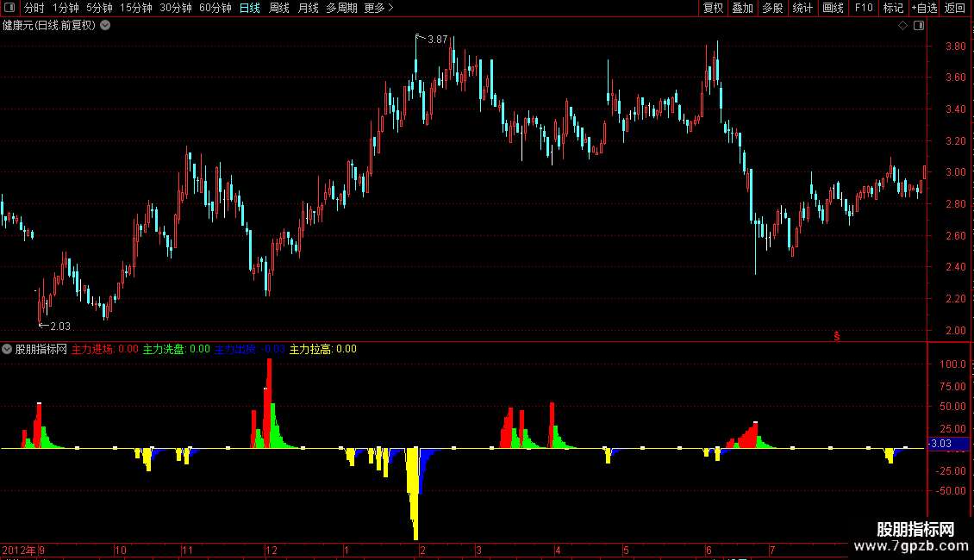Click the 2.03 low price annotation
The image size is (974, 560).
tap(59, 326)
